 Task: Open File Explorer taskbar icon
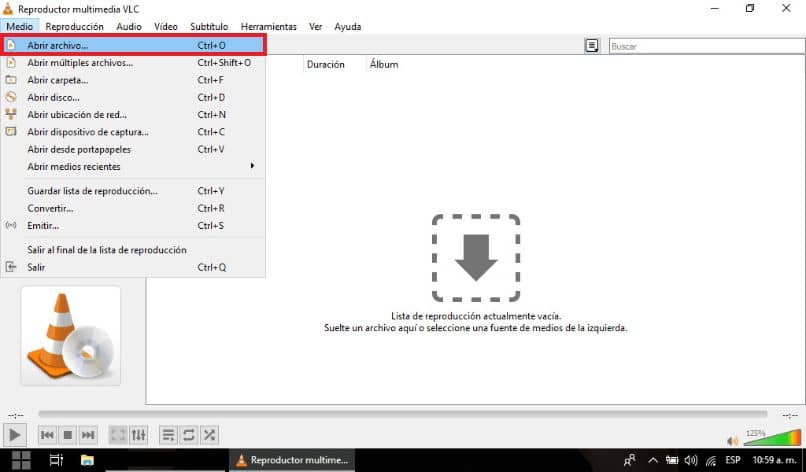(87, 460)
